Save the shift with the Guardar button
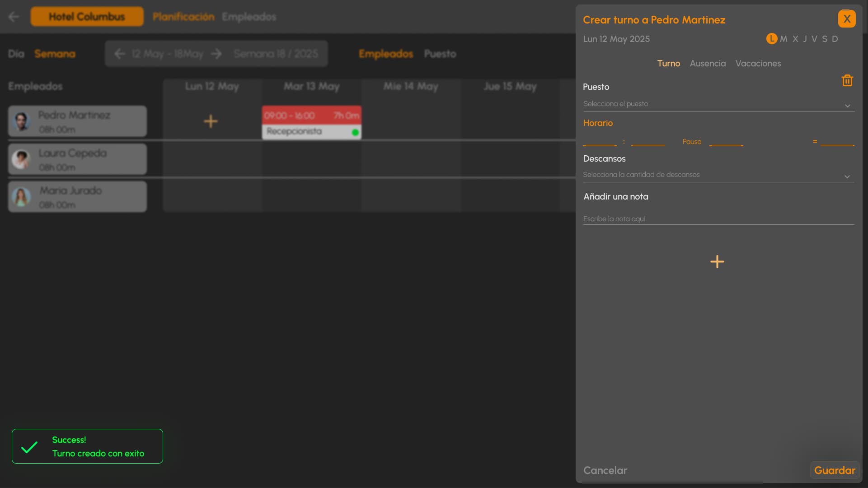Viewport: 868px width, 488px height. click(834, 470)
